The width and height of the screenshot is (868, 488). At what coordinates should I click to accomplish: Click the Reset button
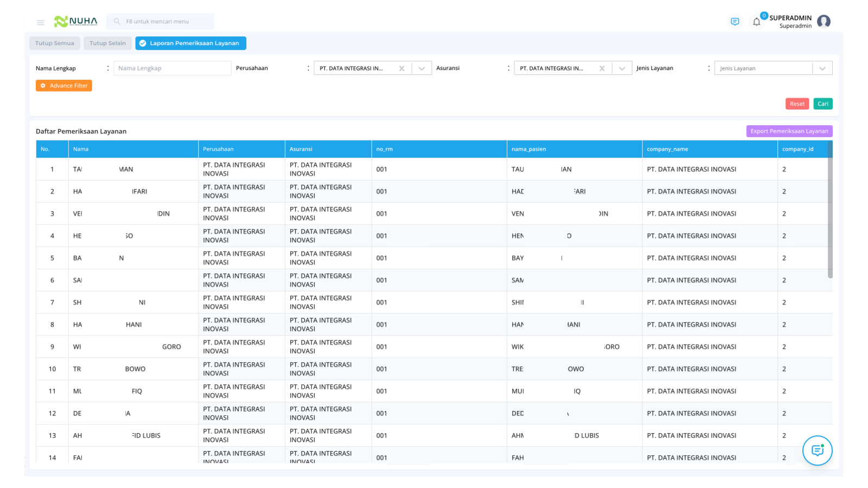(797, 104)
